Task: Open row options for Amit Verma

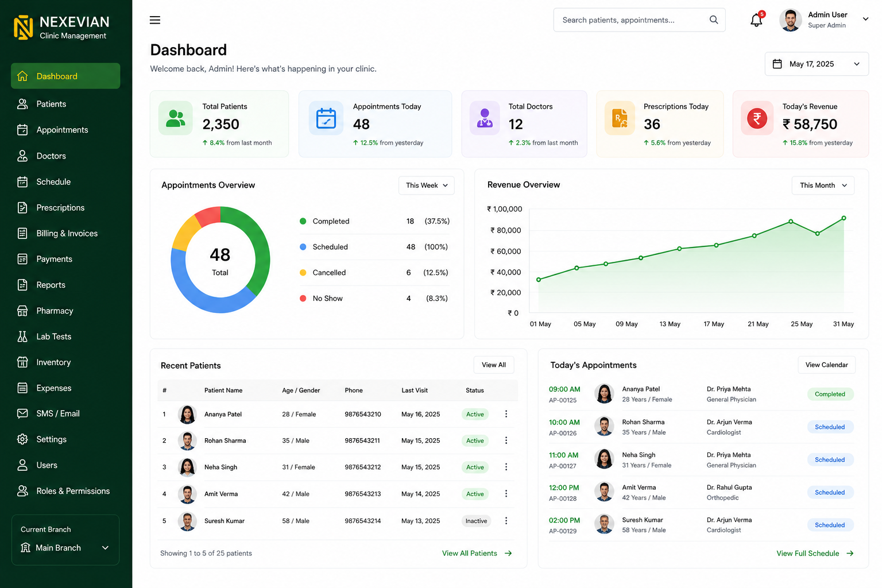Action: (x=506, y=493)
